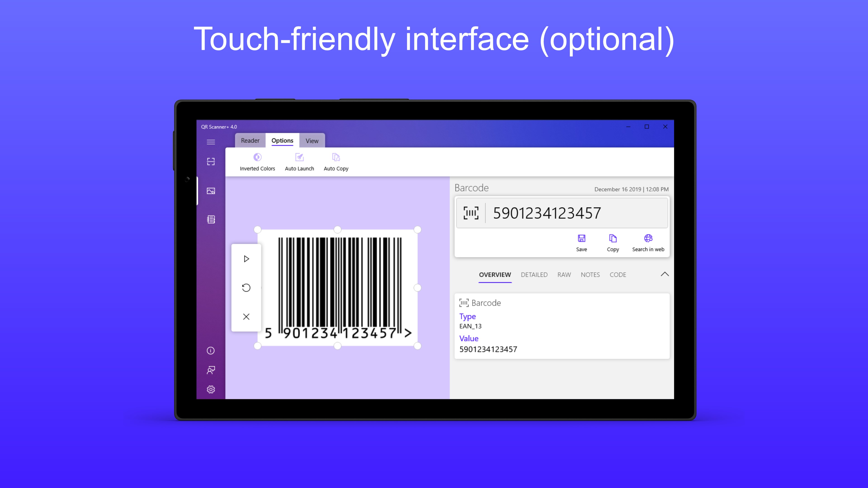Switch to the View tab
868x488 pixels.
coord(312,141)
